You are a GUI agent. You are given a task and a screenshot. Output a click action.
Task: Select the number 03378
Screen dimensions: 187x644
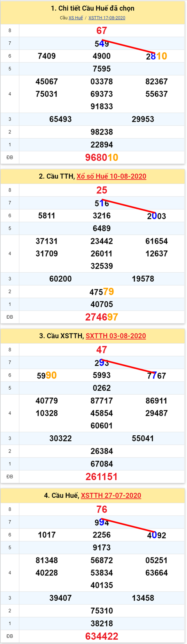click(102, 82)
